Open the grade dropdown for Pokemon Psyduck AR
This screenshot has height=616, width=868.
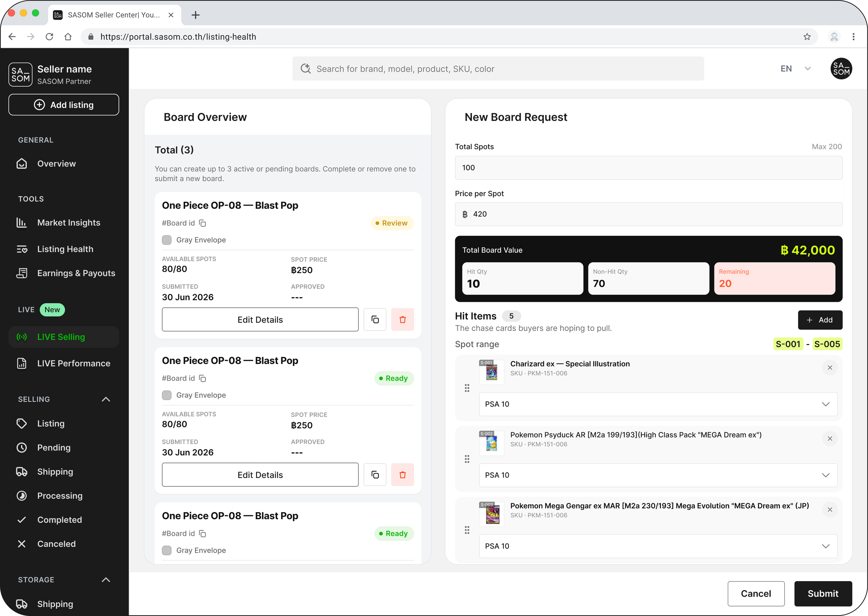click(658, 475)
